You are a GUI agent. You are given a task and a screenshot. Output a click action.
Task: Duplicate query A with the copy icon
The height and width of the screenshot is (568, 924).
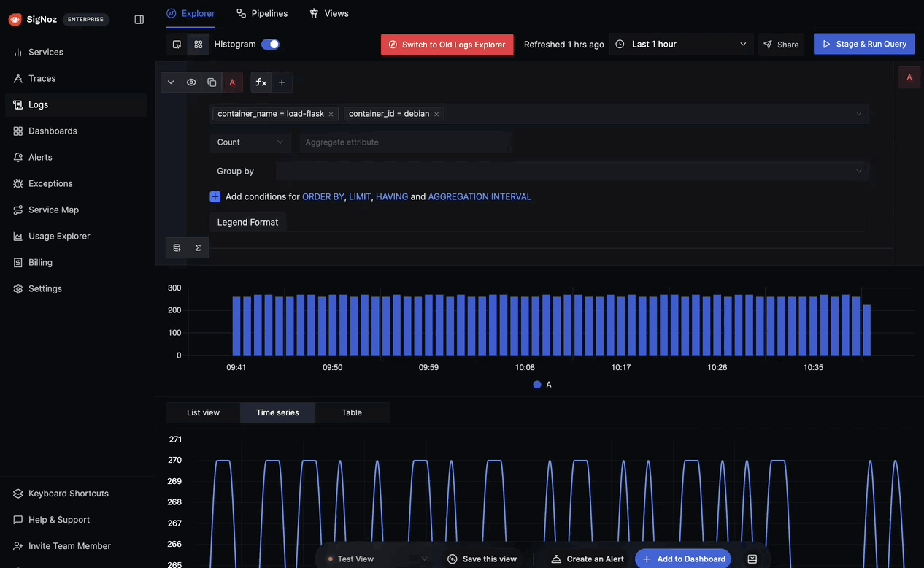(x=212, y=82)
